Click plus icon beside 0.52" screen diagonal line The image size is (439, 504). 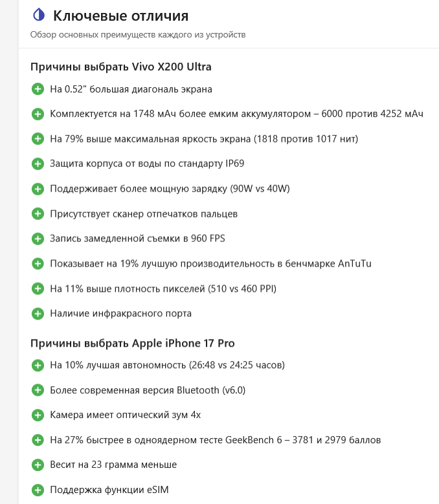[x=38, y=89]
